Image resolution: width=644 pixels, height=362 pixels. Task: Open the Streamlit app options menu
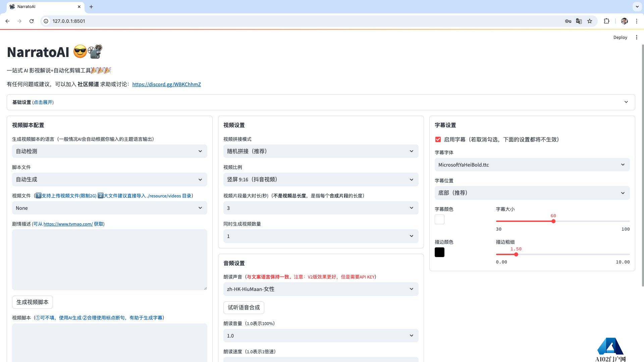tap(637, 37)
